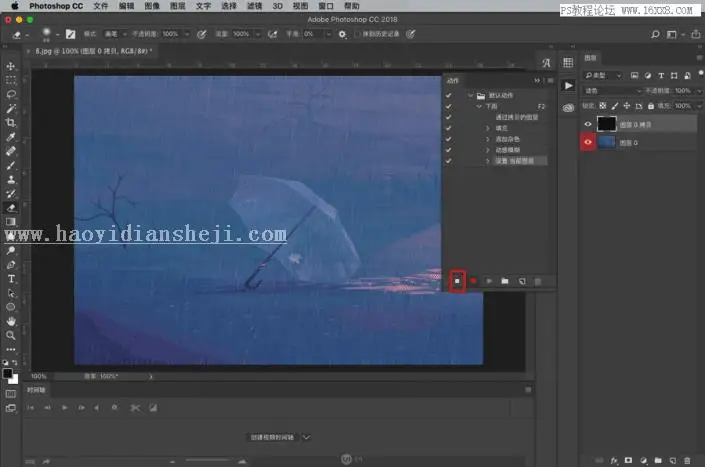Open the layer blend mode dropdown

[613, 91]
